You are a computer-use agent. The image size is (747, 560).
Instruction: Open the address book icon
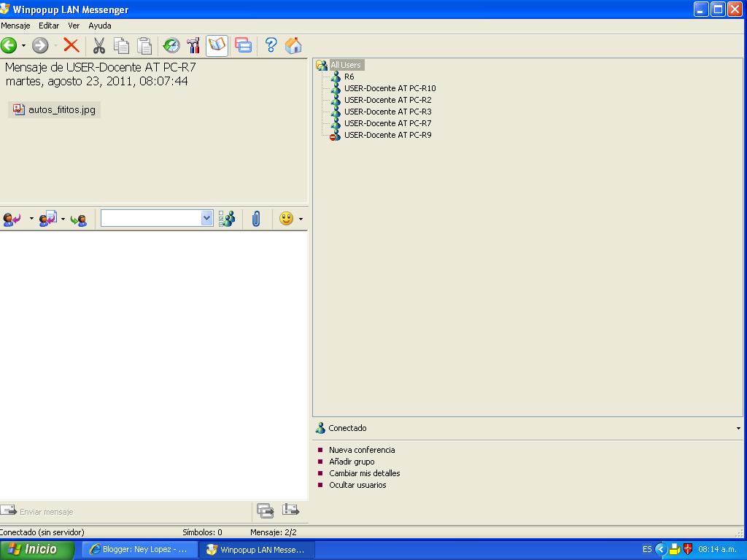point(215,45)
